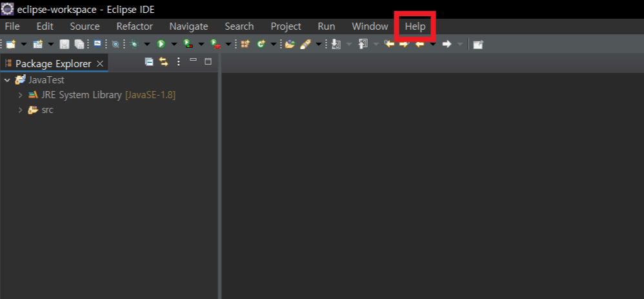The width and height of the screenshot is (644, 299).
Task: Open dropdown next to second New wizard icon
Action: (51, 44)
